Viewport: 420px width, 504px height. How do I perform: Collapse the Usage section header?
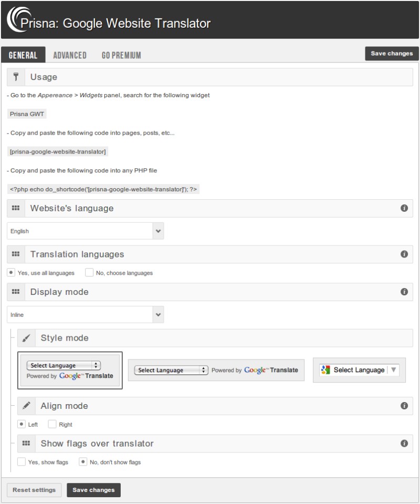[210, 77]
